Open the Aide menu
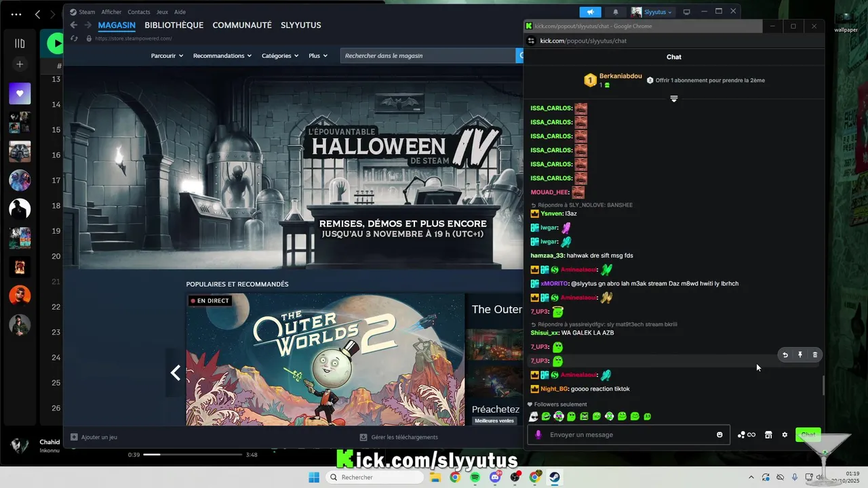This screenshot has height=488, width=868. point(180,12)
